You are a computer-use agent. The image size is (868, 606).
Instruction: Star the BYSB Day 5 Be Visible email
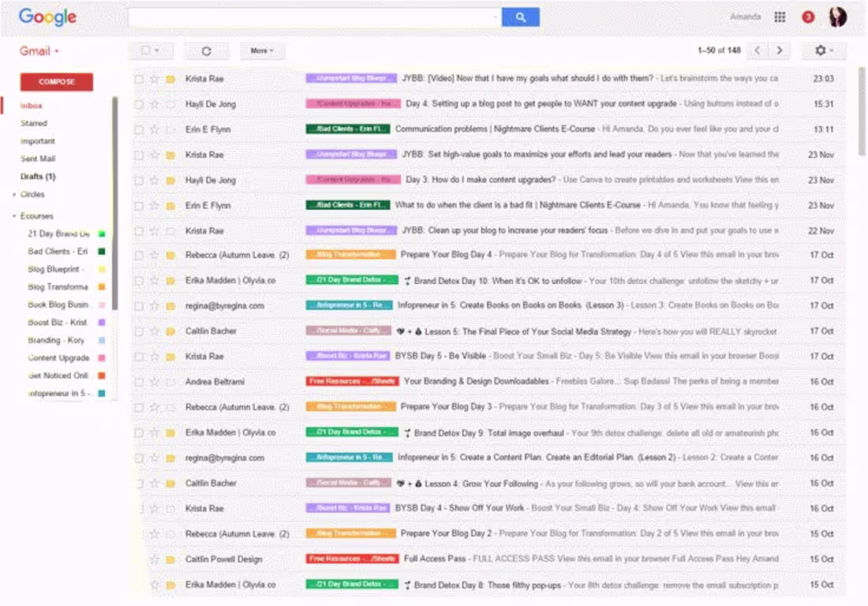(155, 357)
